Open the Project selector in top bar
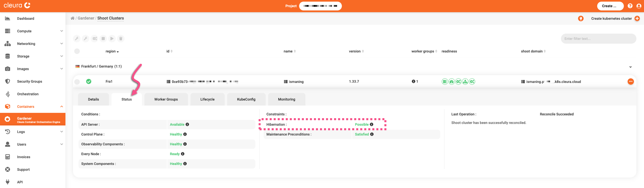The width and height of the screenshot is (644, 188). tap(320, 6)
